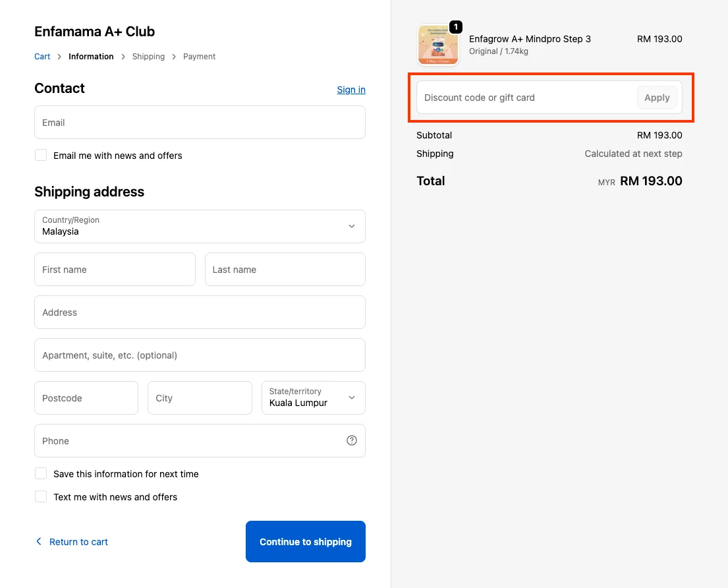Click the Continue to shipping button

(306, 542)
